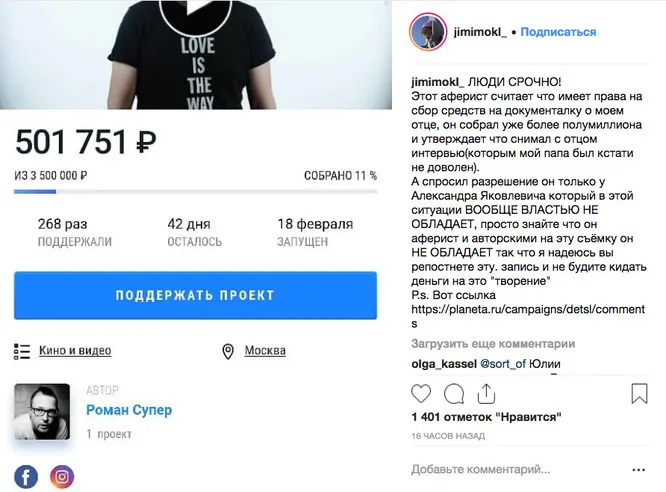Click the funding progress bar
This screenshot has height=492, width=666.
tap(195, 192)
